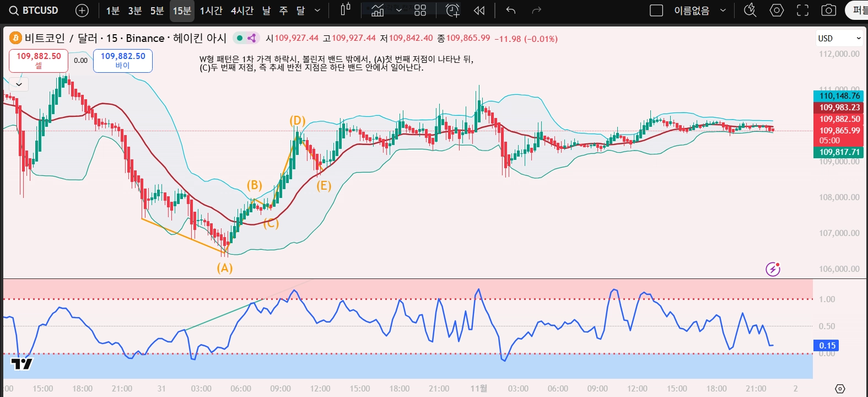Viewport: 868px width, 397px height.
Task: Open the BTCUSD symbol search
Action: tap(34, 10)
